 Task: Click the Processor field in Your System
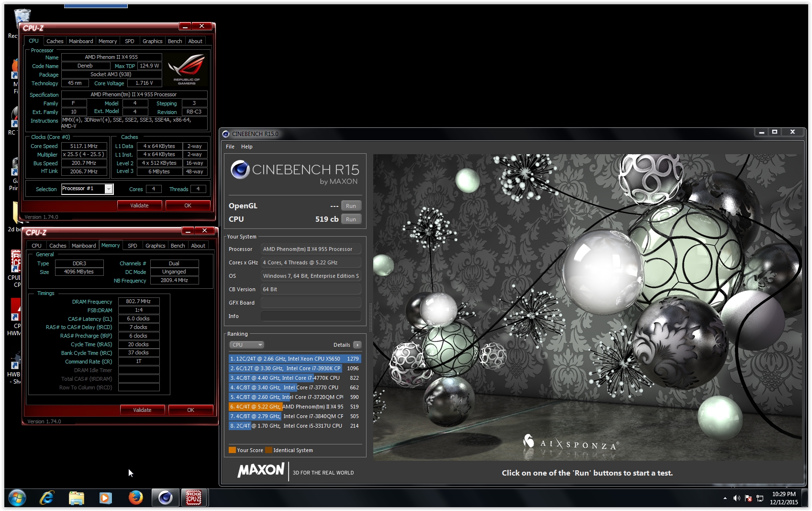(x=311, y=249)
